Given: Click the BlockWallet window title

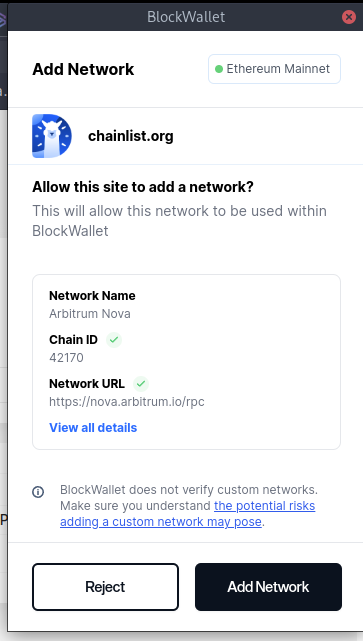Looking at the screenshot, I should [186, 17].
